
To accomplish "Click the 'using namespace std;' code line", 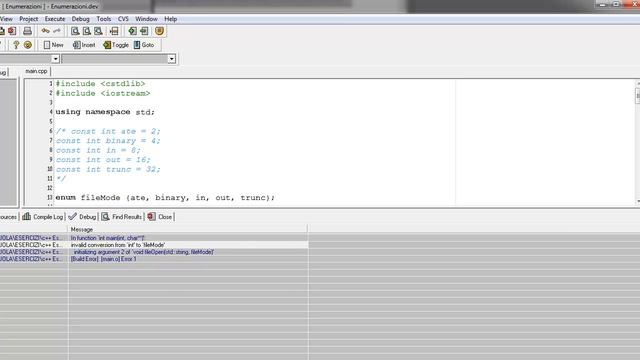I will 105,112.
